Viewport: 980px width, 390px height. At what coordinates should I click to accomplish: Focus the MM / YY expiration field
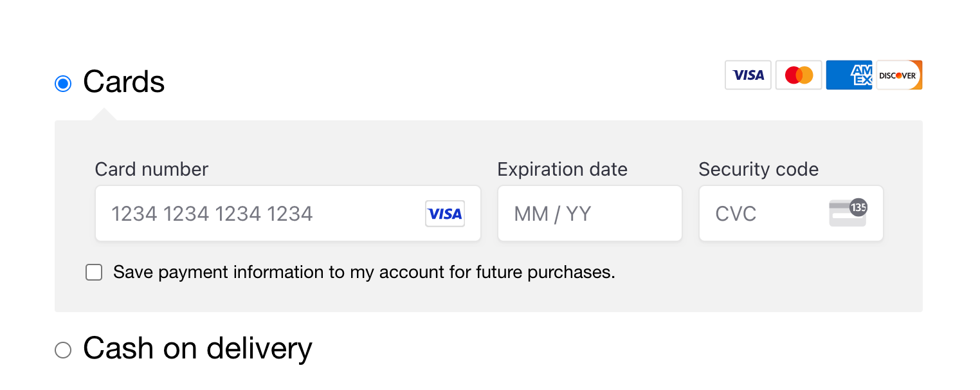tap(589, 214)
